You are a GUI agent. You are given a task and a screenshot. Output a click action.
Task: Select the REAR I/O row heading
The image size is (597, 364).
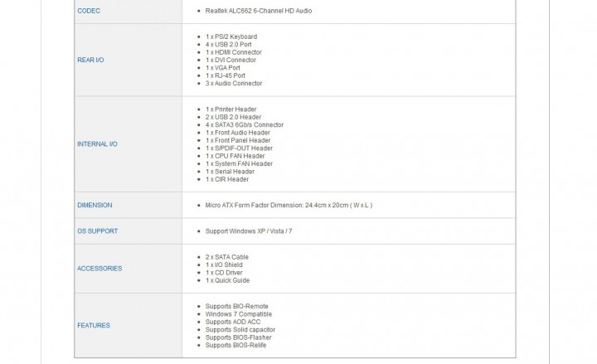coord(90,60)
